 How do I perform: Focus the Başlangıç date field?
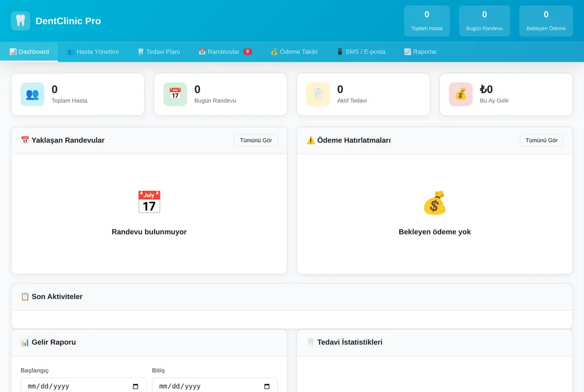(83, 386)
